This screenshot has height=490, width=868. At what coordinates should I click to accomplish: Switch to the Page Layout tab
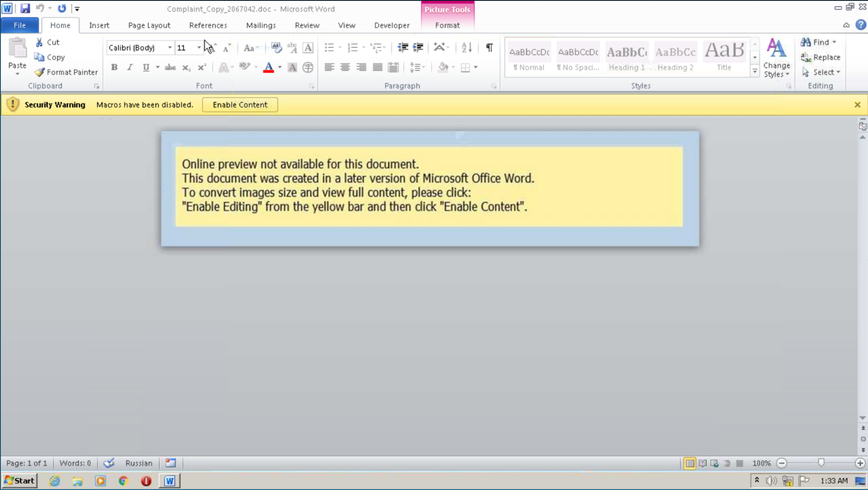[x=149, y=25]
